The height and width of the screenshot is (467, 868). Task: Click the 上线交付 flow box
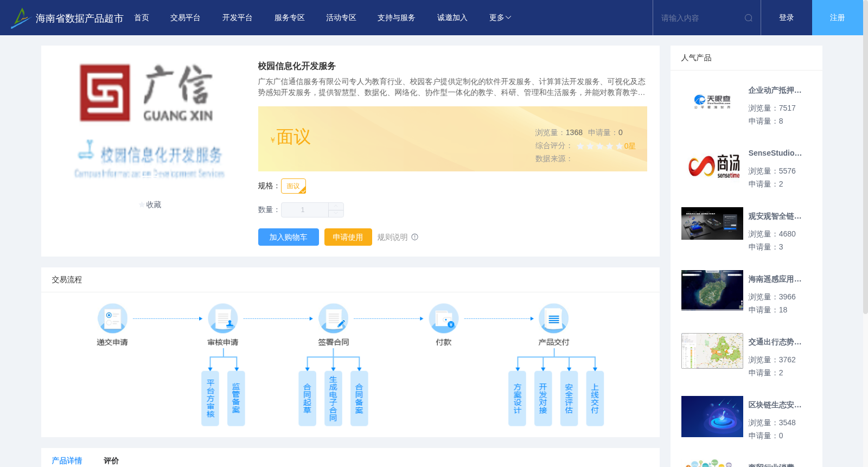595,399
